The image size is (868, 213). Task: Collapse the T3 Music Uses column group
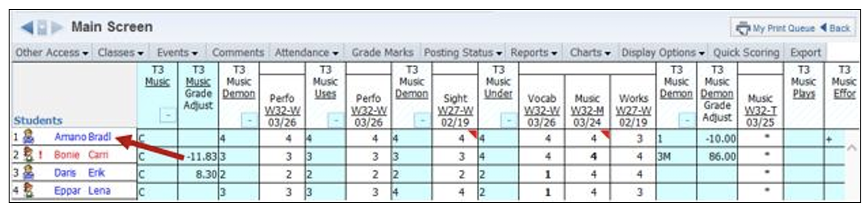tap(336, 119)
